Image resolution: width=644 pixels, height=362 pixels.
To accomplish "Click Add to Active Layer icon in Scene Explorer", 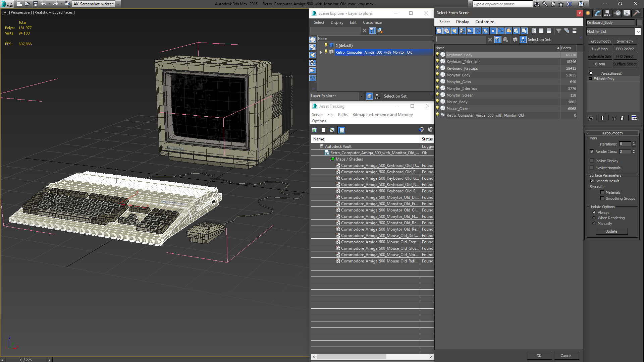I will [x=380, y=31].
